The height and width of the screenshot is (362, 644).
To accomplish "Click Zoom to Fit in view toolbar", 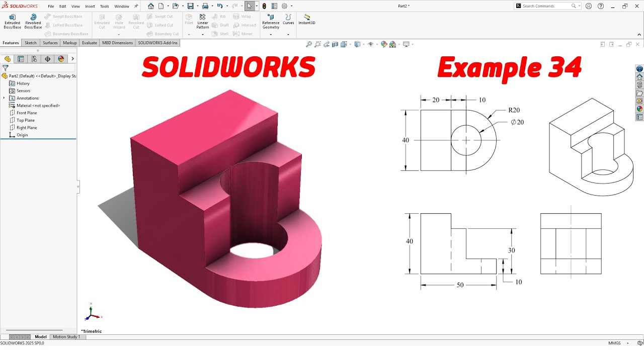I will point(309,44).
